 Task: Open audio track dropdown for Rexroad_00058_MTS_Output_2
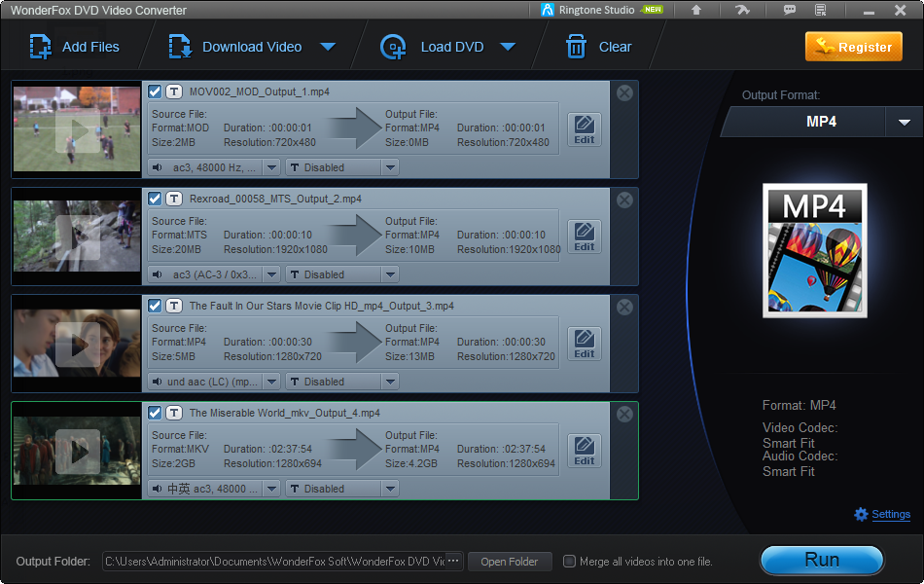pyautogui.click(x=271, y=274)
